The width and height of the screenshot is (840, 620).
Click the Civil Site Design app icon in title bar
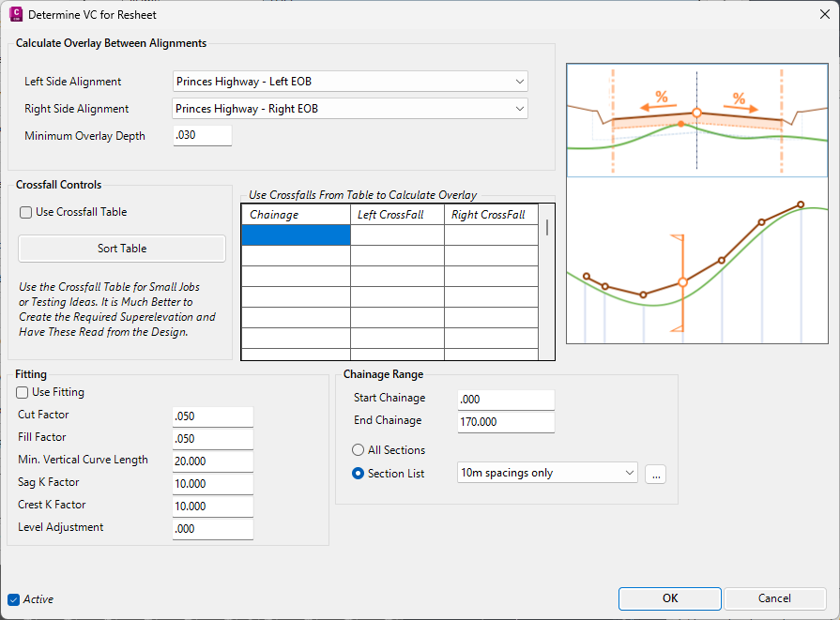coord(16,14)
